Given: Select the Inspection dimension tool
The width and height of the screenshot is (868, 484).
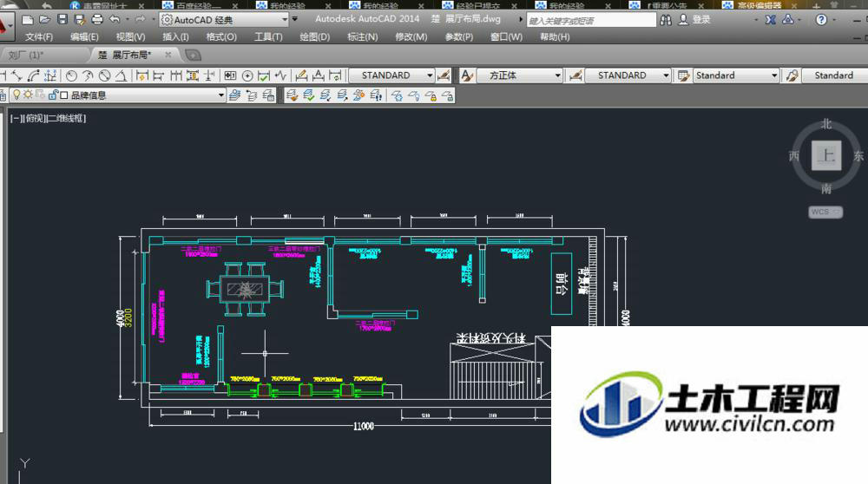Looking at the screenshot, I should [x=264, y=75].
